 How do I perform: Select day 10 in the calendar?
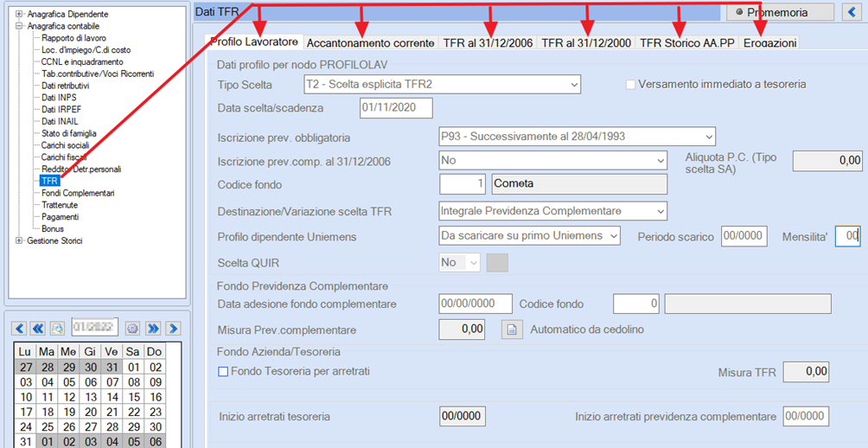click(x=25, y=398)
